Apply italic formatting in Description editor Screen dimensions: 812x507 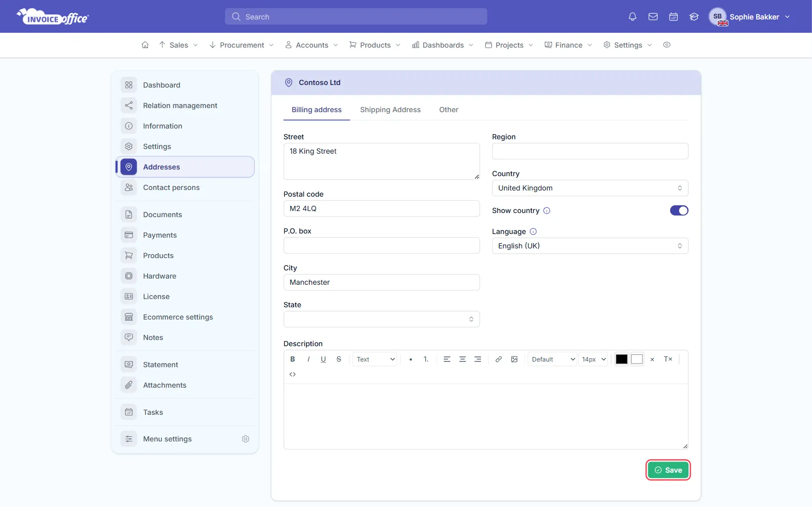click(308, 359)
